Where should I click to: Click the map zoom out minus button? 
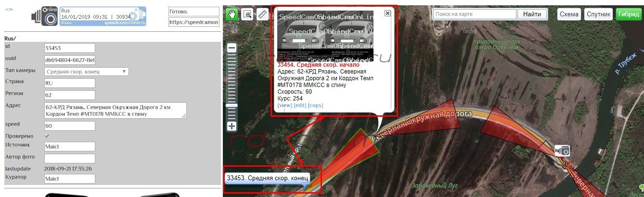pos(232,48)
